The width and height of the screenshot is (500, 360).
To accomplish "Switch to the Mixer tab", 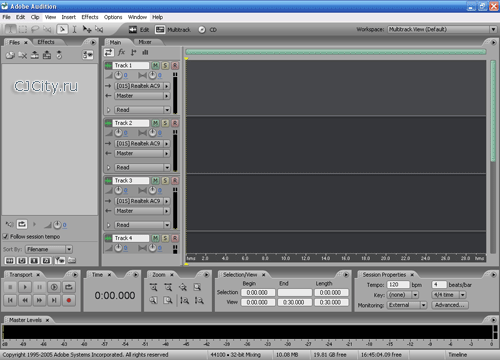I will (x=145, y=42).
